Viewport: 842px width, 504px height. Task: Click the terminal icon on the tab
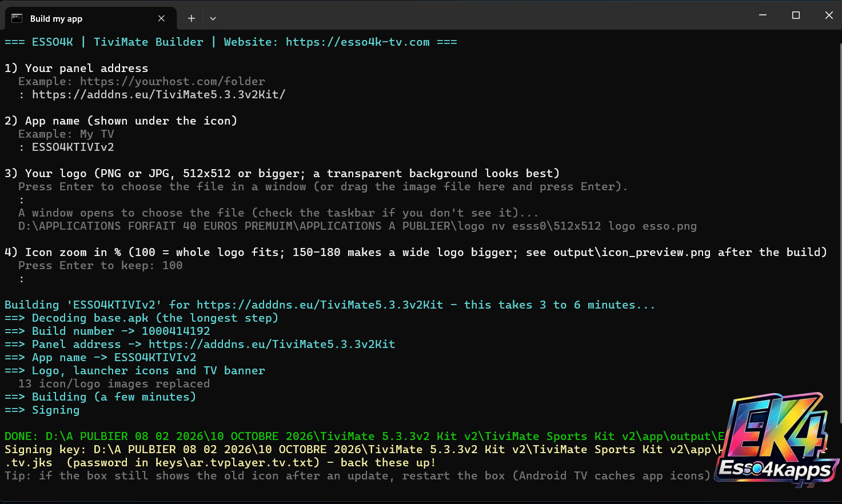tap(17, 18)
